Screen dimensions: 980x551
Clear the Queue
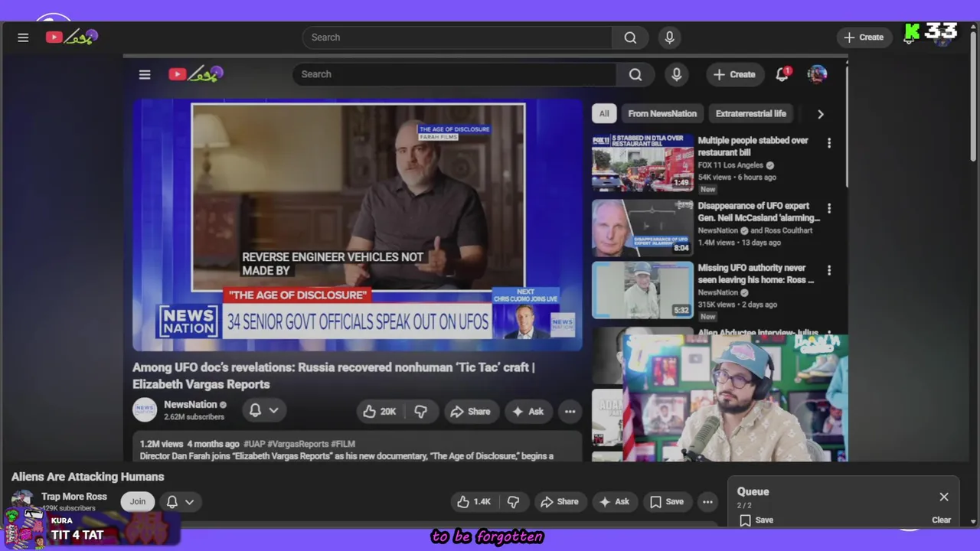[941, 520]
